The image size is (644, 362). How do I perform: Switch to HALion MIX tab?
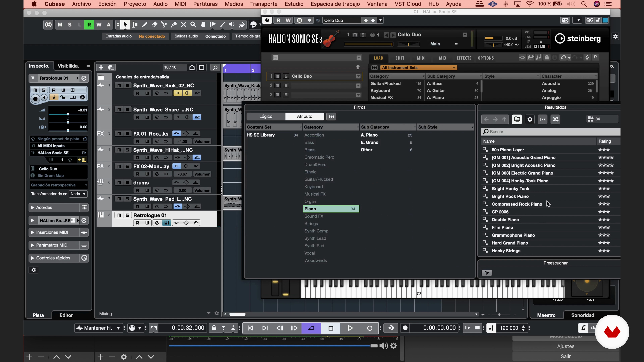(443, 58)
